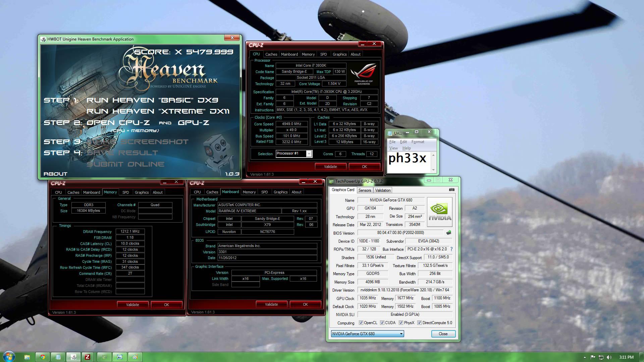Click the Driver Version field in GPU-Z
The image size is (644, 362).
(x=405, y=290)
